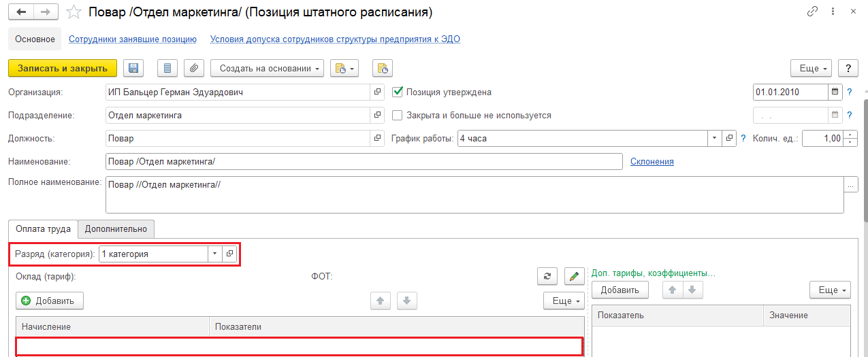The width and height of the screenshot is (868, 357).
Task: Open Условия допуска сотрудников к ЭДО
Action: tap(335, 39)
